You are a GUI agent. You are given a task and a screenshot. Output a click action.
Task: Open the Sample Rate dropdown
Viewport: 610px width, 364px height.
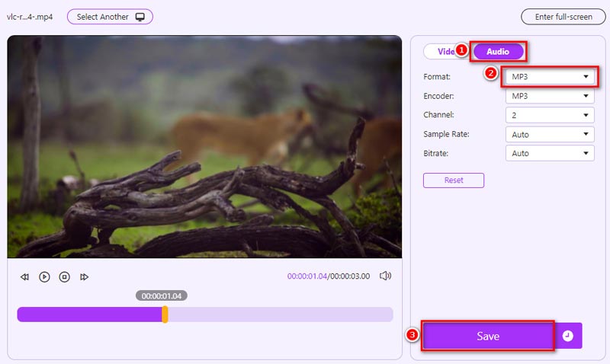click(550, 135)
